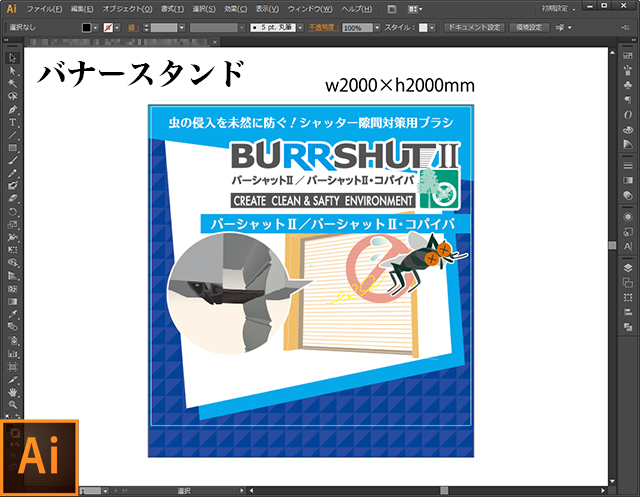Click the Go to Bridge icon
The height and width of the screenshot is (497, 640).
pyautogui.click(x=391, y=9)
